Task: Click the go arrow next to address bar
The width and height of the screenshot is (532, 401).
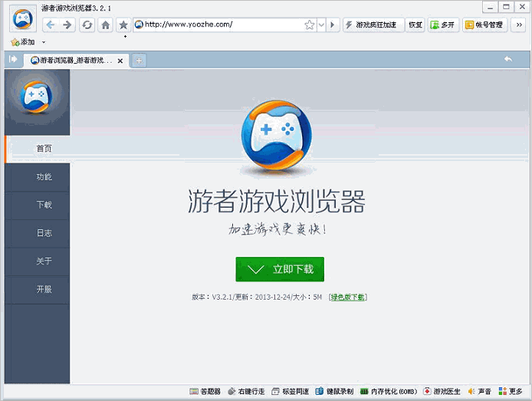Action: click(x=333, y=25)
